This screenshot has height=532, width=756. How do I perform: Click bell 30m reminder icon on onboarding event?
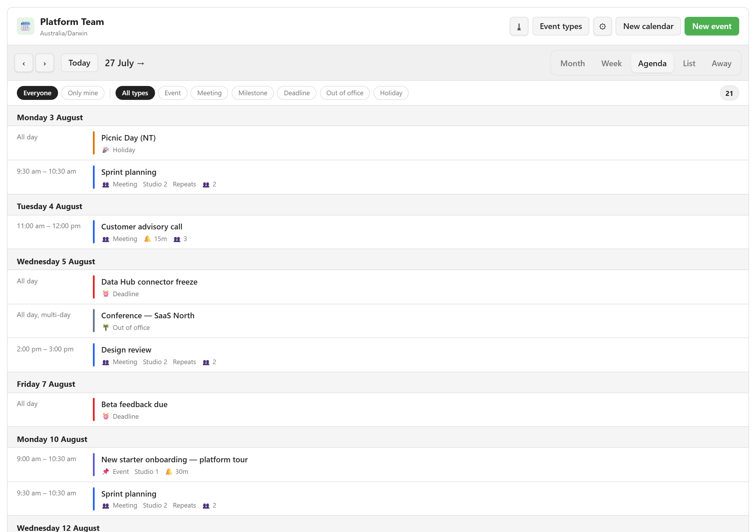169,472
